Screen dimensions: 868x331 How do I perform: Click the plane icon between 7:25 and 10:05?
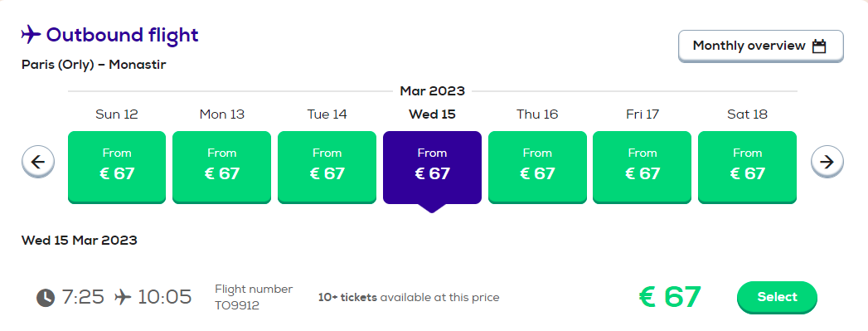[123, 297]
